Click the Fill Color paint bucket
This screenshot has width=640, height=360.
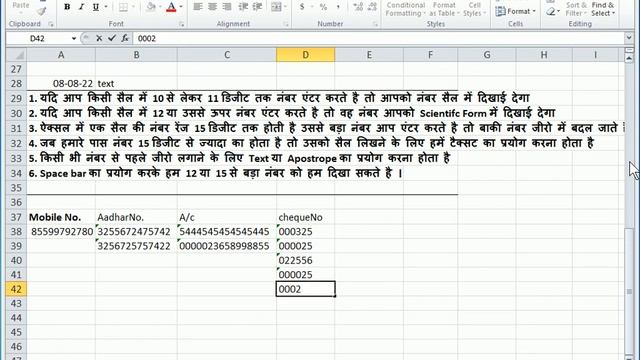tap(151, 7)
